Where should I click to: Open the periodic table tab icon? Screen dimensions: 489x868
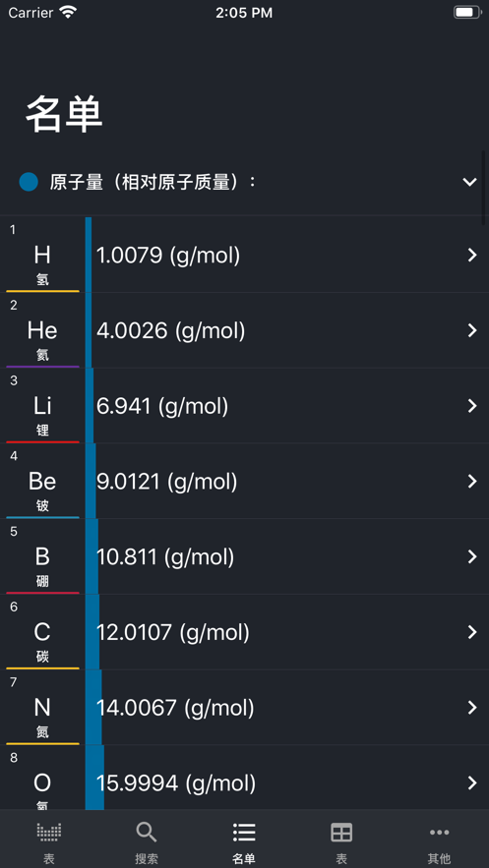[49, 832]
